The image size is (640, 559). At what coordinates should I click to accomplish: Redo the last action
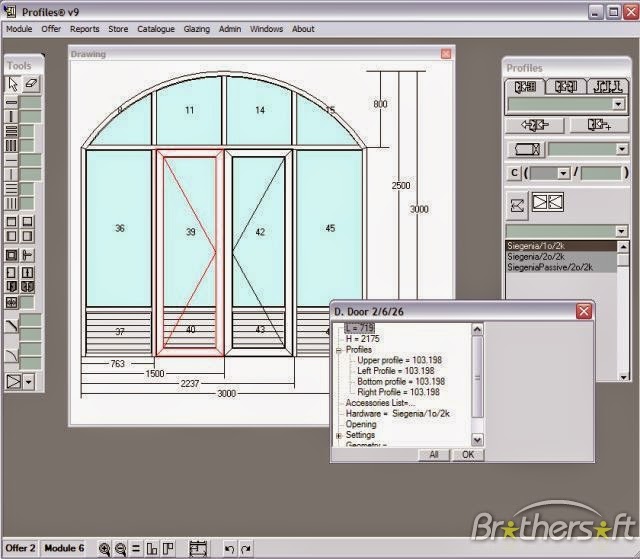246,549
